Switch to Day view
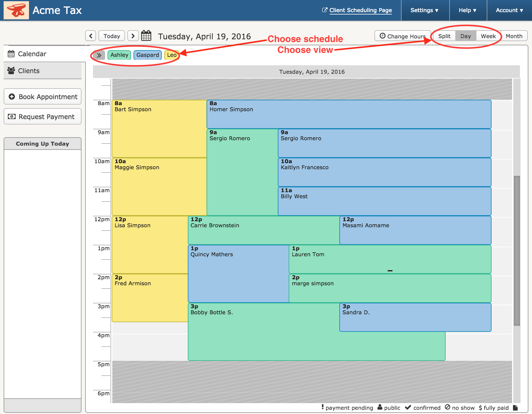The width and height of the screenshot is (532, 414). 466,36
